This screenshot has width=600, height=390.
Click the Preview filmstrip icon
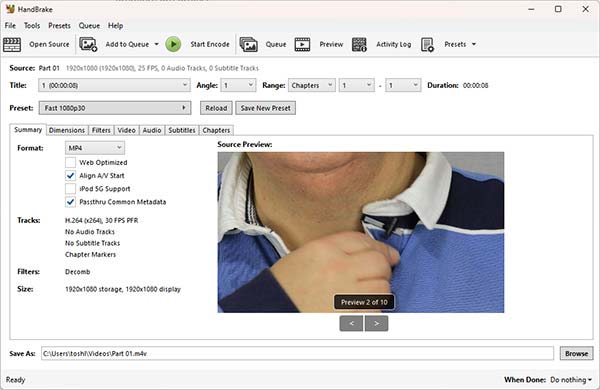(x=302, y=44)
